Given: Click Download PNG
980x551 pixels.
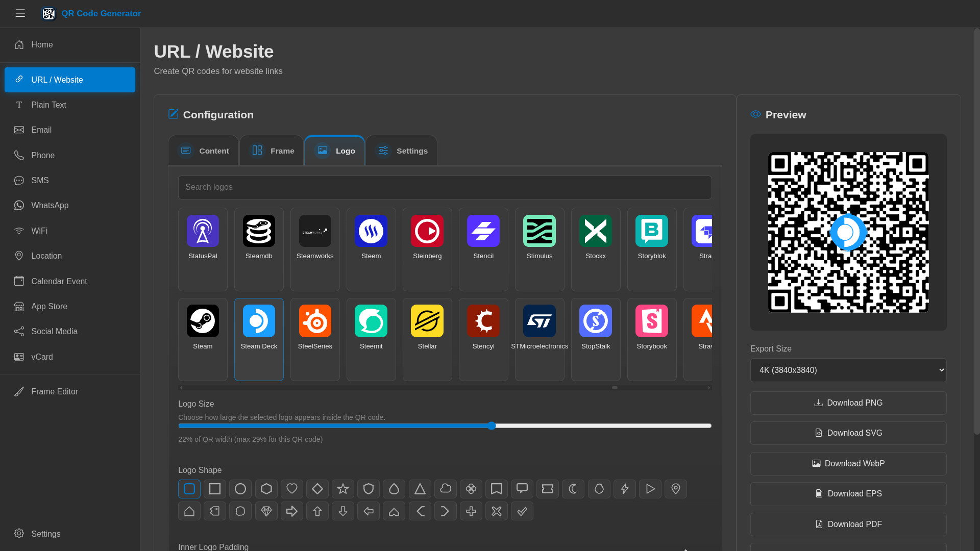Looking at the screenshot, I should (x=848, y=403).
